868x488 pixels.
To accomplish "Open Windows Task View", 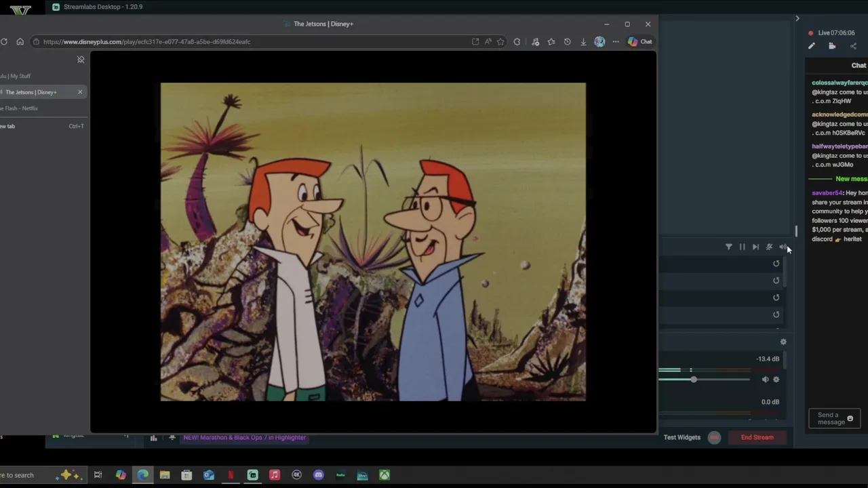I will [x=98, y=475].
